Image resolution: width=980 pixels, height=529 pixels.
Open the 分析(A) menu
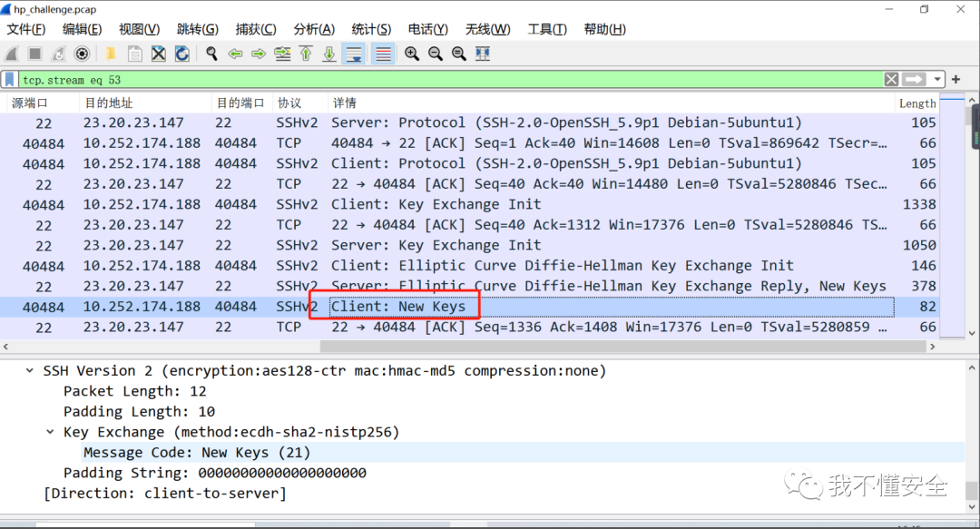coord(314,29)
